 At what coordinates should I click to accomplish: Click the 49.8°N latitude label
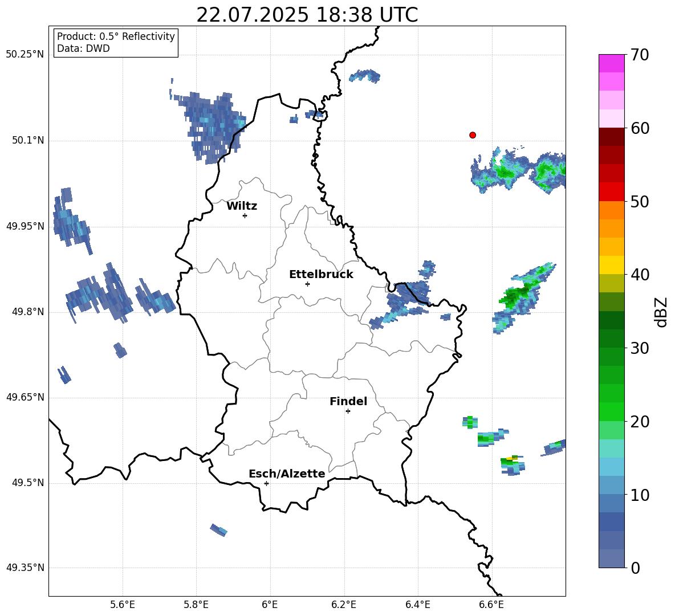[x=29, y=312]
